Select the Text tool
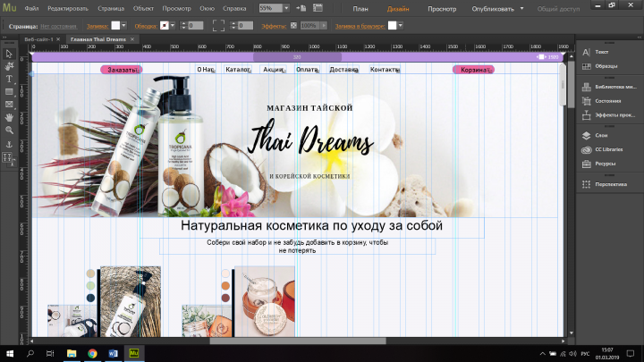This screenshot has width=644, height=362. (9, 79)
